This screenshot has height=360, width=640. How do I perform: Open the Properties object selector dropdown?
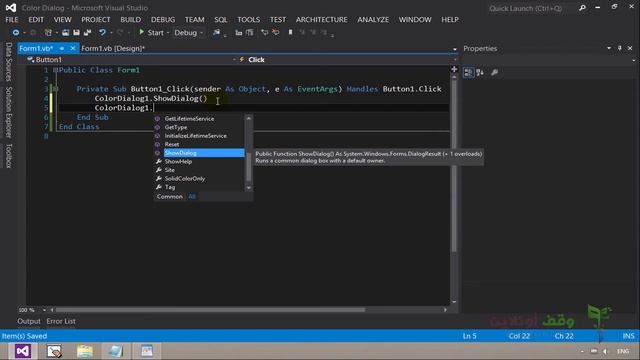tap(633, 60)
